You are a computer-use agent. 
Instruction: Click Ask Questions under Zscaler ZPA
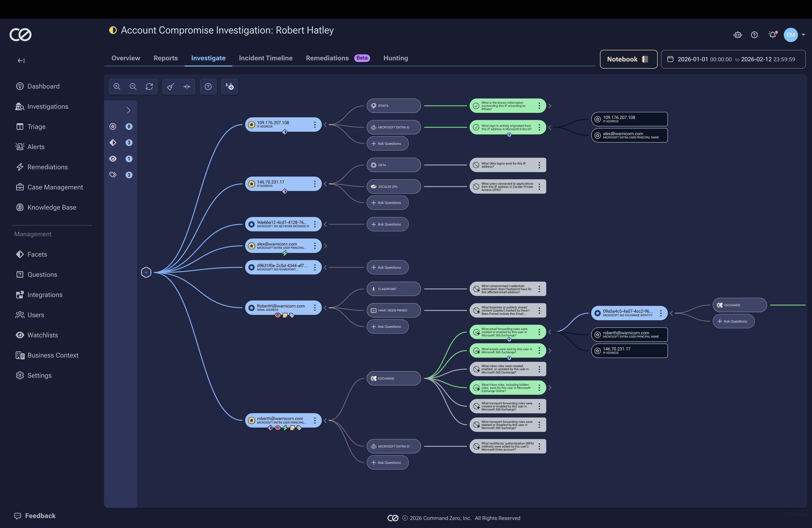point(387,203)
